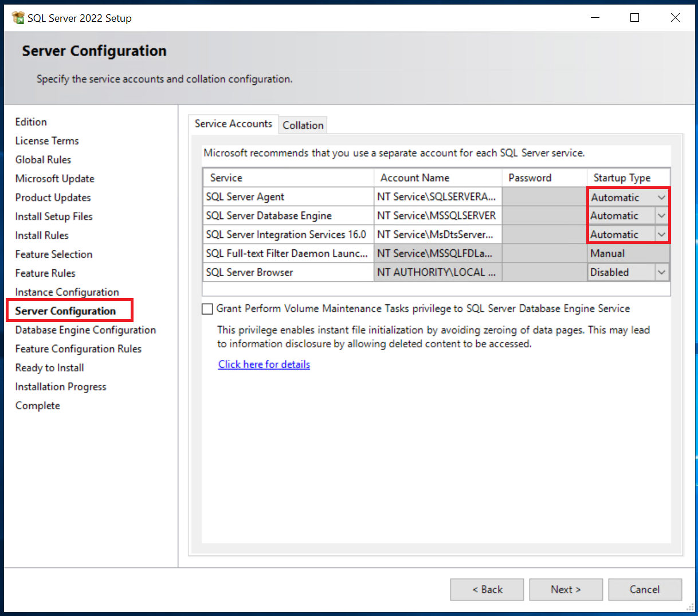This screenshot has height=616, width=698.
Task: Open the Click here for details link
Action: point(264,364)
